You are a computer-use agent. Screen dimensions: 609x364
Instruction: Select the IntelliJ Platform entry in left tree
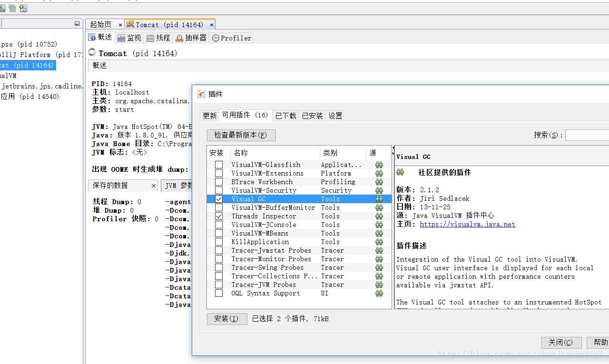point(42,55)
